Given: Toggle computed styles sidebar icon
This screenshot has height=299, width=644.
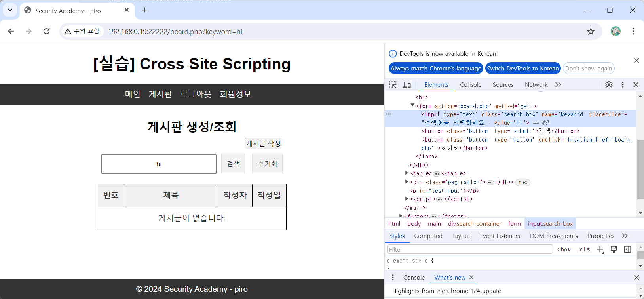Looking at the screenshot, I should 627,249.
